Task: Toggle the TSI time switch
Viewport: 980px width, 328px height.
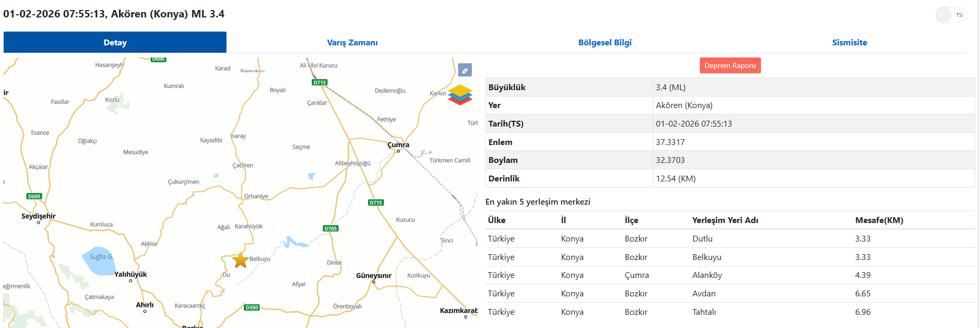Action: (951, 15)
